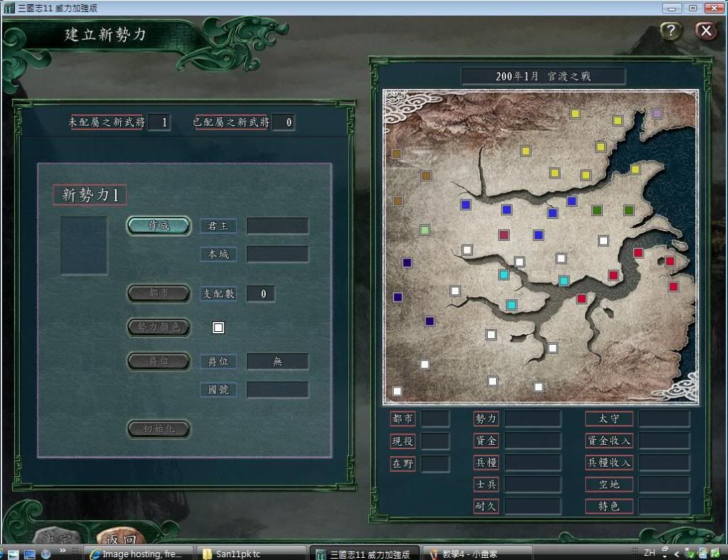Open the 勢力顏色 button

point(159,327)
